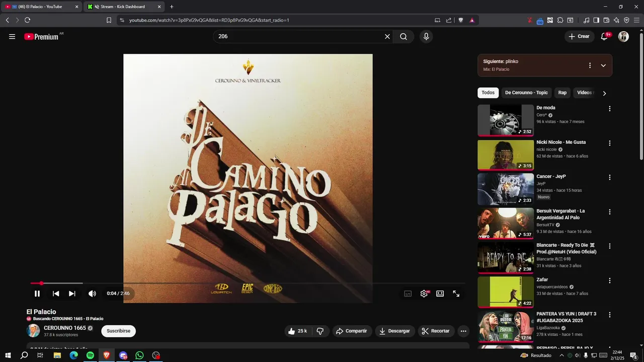Viewport: 644px width, 362px height.
Task: Show more filter chips arrow
Action: click(604, 93)
